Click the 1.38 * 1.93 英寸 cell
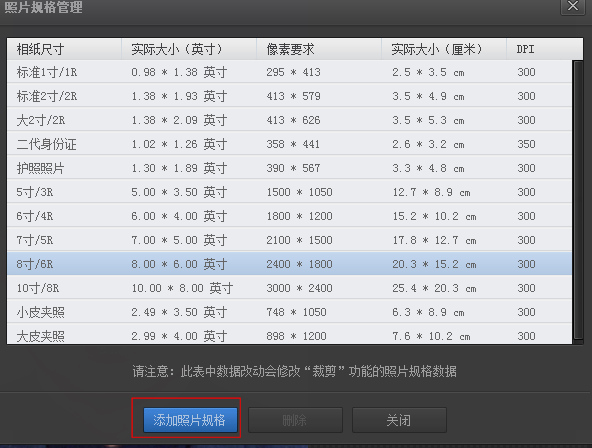This screenshot has height=448, width=592. click(179, 96)
